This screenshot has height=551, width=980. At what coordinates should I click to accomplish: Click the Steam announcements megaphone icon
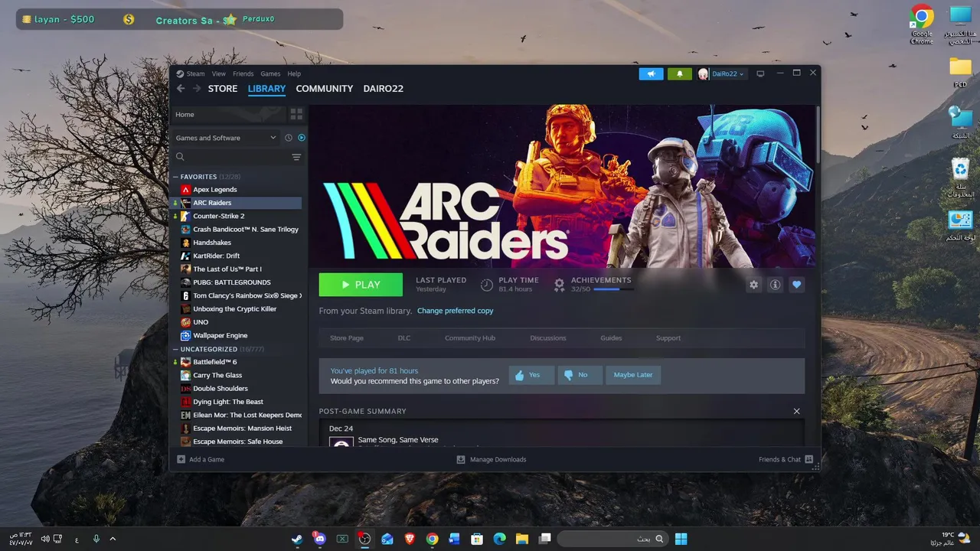point(651,73)
